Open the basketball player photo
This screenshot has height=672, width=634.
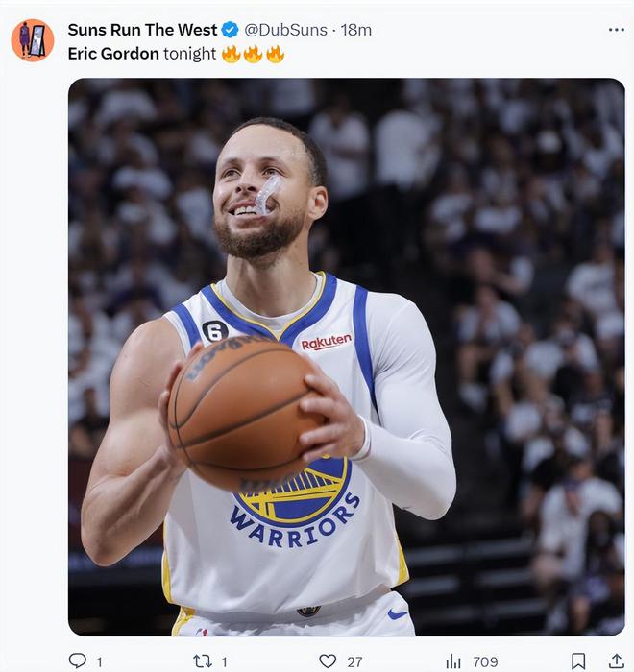pos(346,356)
